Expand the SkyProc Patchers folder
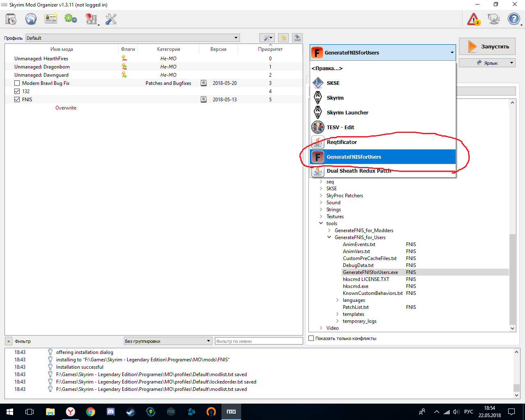The height and width of the screenshot is (420, 525). [321, 196]
